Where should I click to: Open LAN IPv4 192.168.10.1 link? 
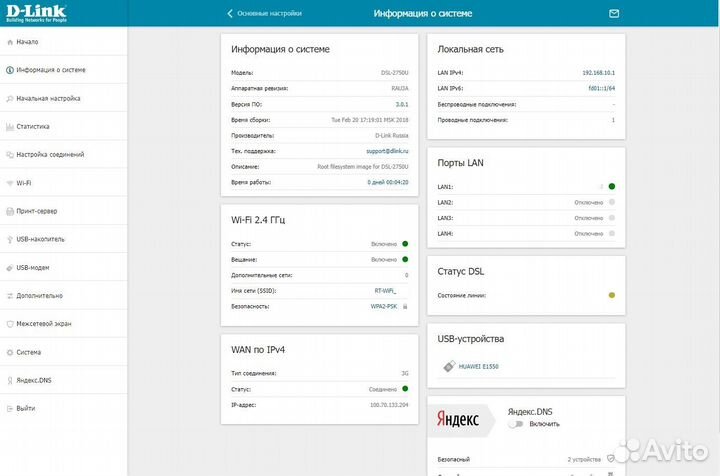point(598,73)
